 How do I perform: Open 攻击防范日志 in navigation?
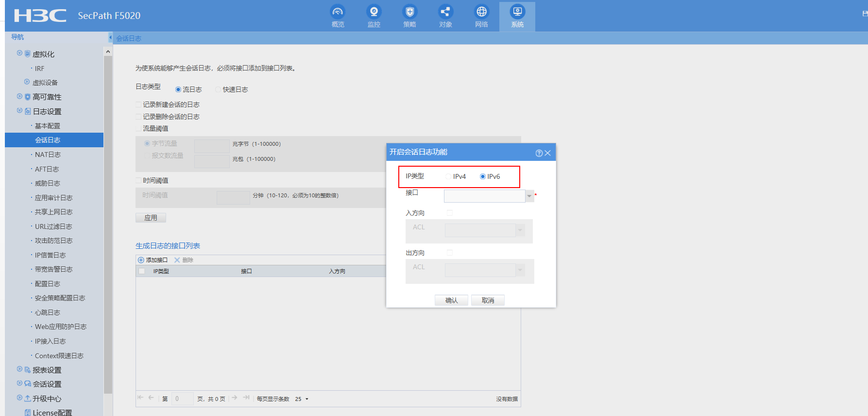click(53, 241)
